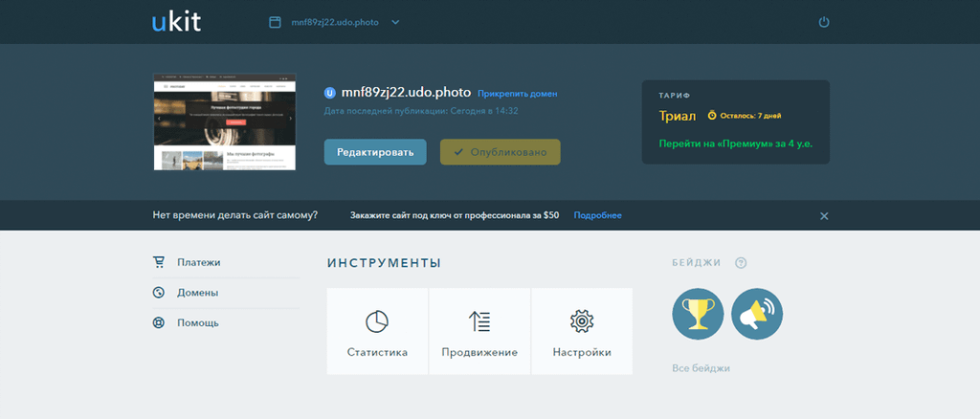Expand the mnf89zj22.udo.photo site dropdown arrow
980x419 pixels.
395,22
